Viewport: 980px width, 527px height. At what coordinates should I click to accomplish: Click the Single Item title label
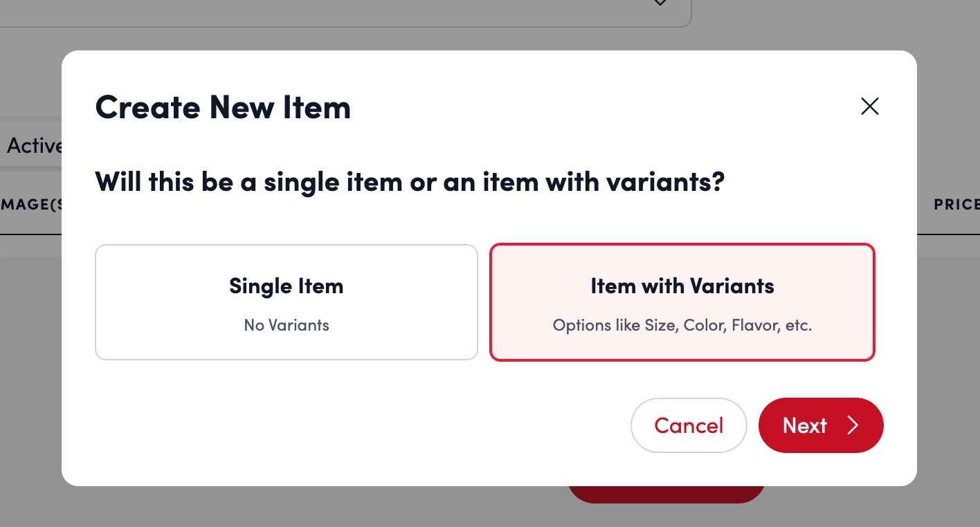coord(286,286)
